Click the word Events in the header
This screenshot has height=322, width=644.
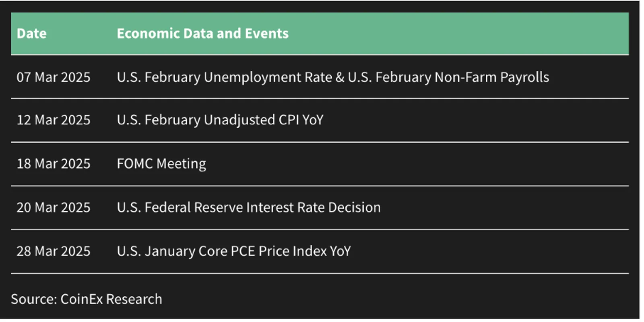[266, 33]
